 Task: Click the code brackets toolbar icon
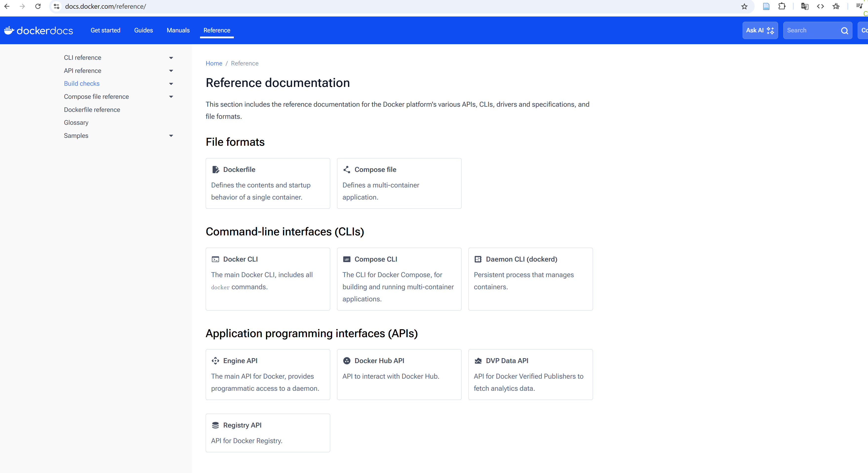821,6
